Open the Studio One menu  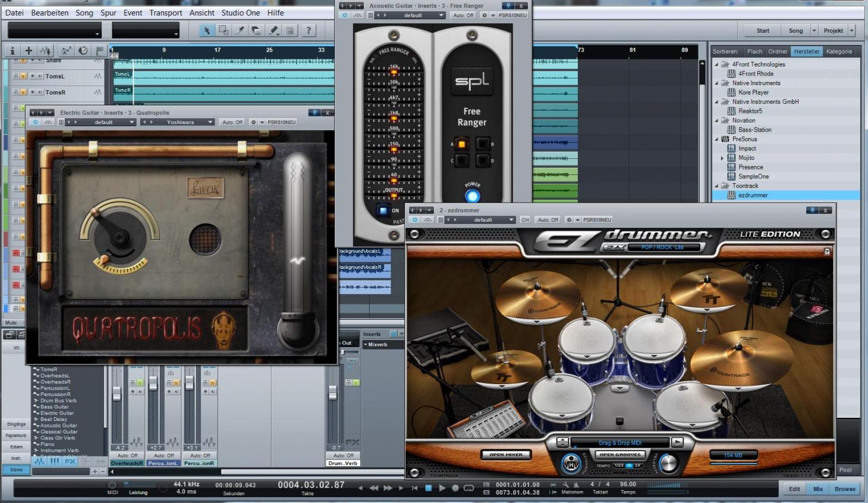(241, 12)
